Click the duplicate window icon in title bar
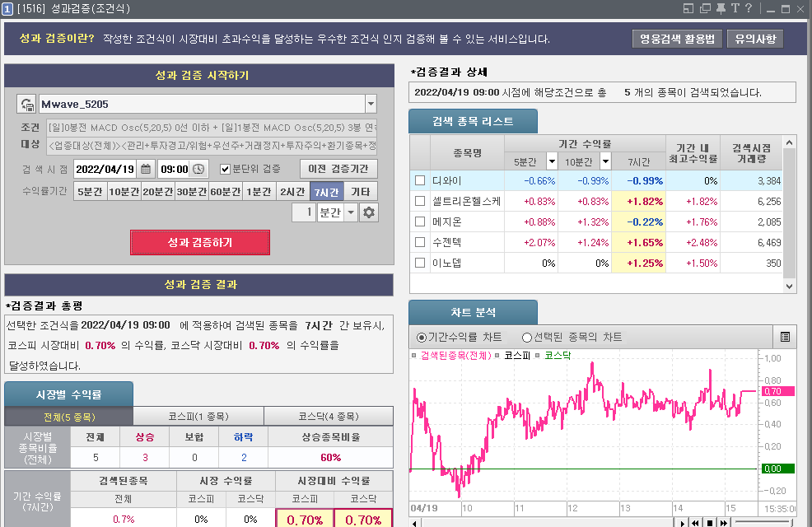Screen dimensions: 812x527 tap(705, 8)
